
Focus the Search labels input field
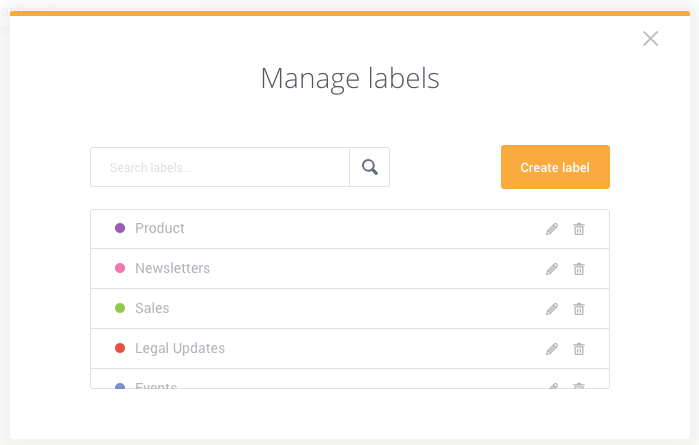click(x=220, y=167)
